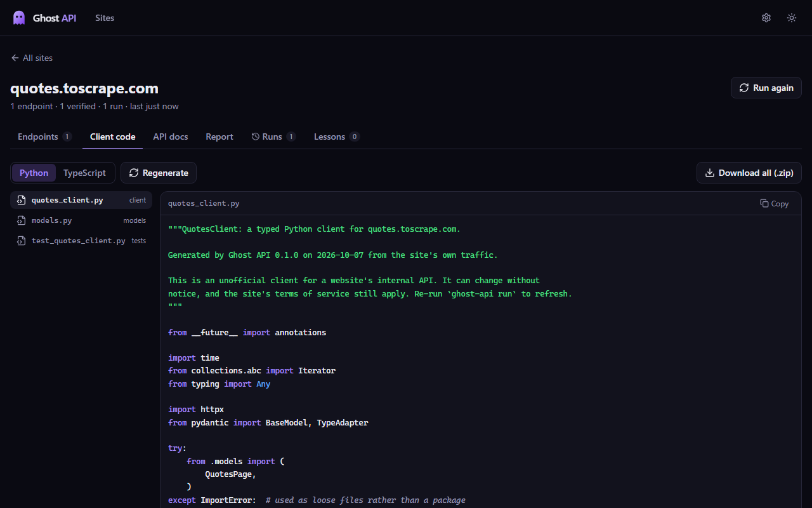Switch language to Python

[34, 173]
